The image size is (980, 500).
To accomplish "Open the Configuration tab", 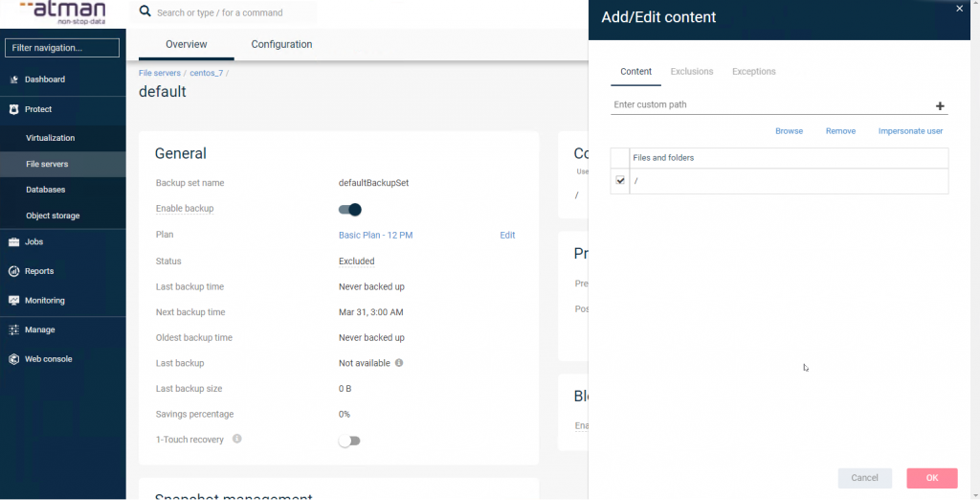I will point(281,44).
